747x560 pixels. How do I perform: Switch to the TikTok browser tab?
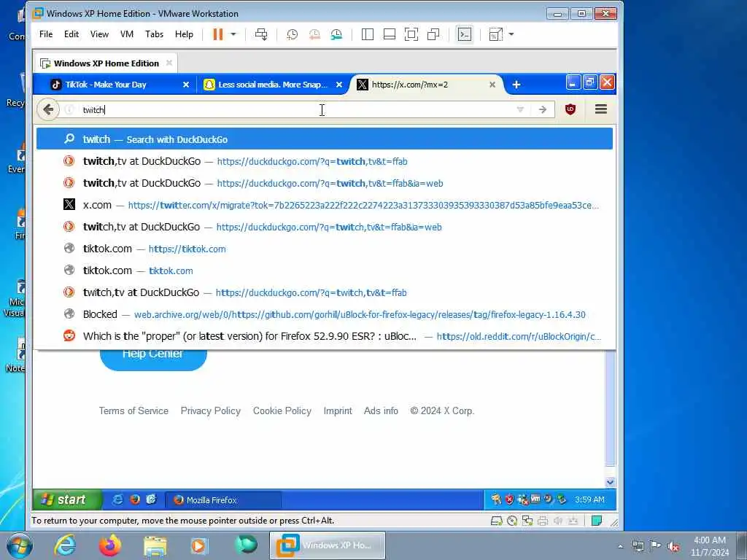115,85
